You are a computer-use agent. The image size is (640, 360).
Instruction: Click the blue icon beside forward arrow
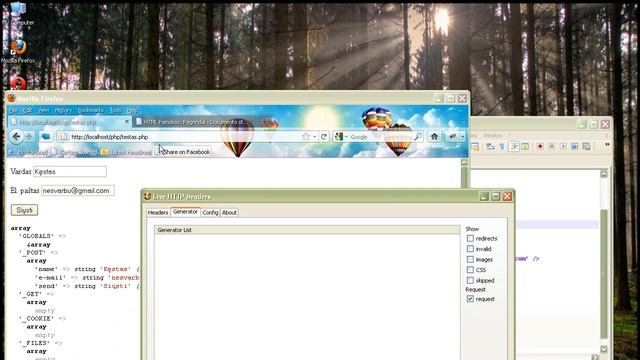(x=46, y=136)
